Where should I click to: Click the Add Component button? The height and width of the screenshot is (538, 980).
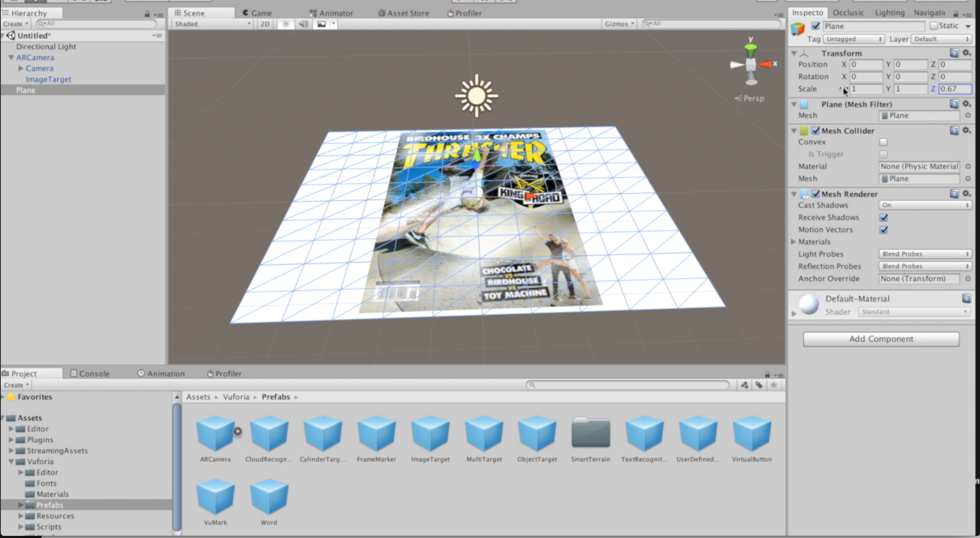coord(881,338)
